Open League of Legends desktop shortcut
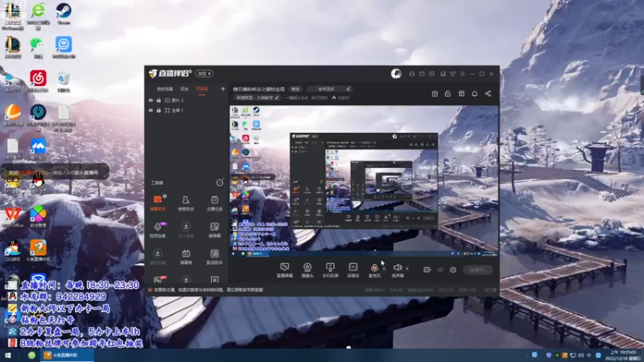Screen dimensions: 644x362 (x=13, y=47)
